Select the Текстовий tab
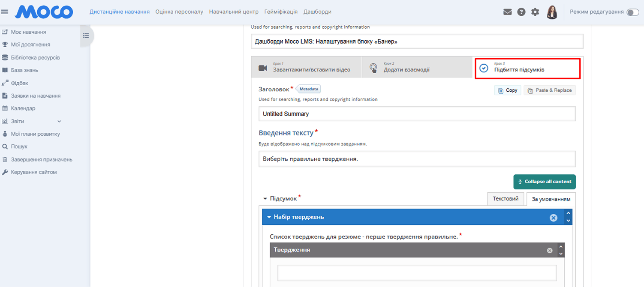644x287 pixels. click(506, 199)
